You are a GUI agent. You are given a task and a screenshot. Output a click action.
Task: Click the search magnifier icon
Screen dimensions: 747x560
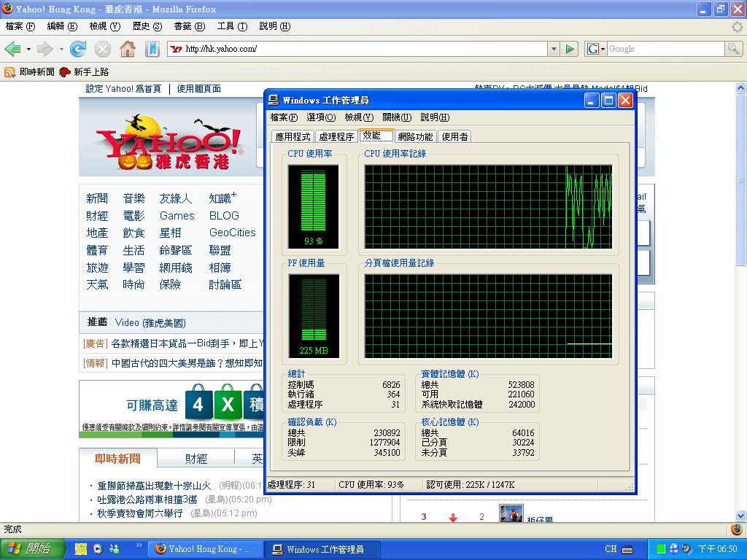point(733,49)
